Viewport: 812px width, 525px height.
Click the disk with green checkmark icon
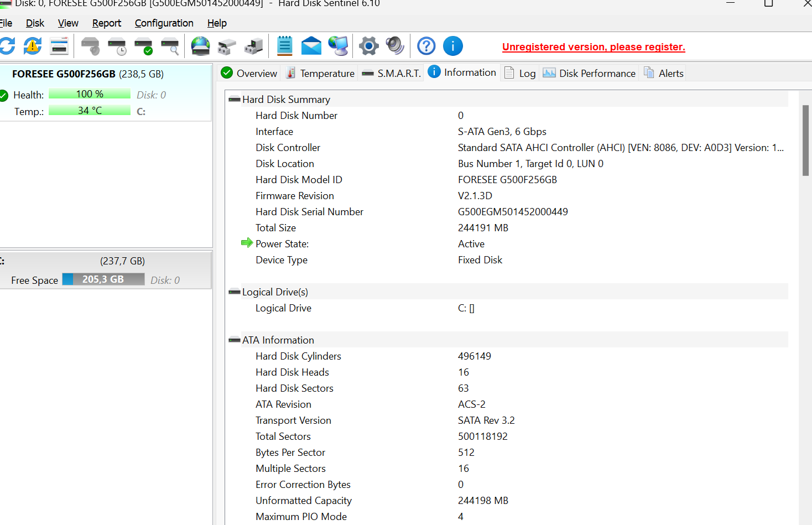click(x=144, y=46)
